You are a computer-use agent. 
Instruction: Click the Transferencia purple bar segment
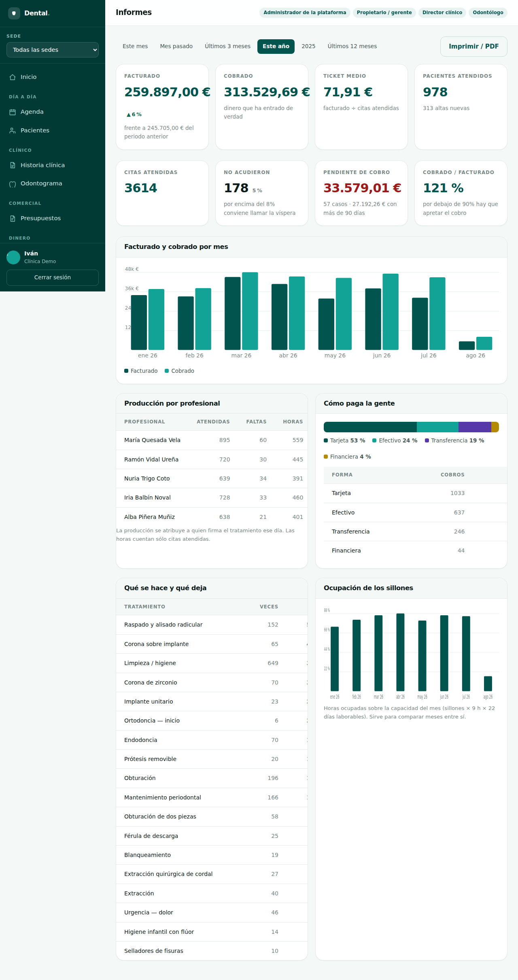pos(475,427)
